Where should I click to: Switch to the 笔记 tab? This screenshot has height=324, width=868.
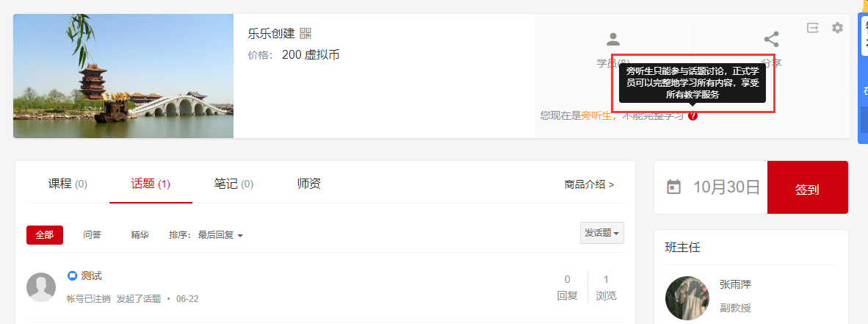click(x=234, y=184)
